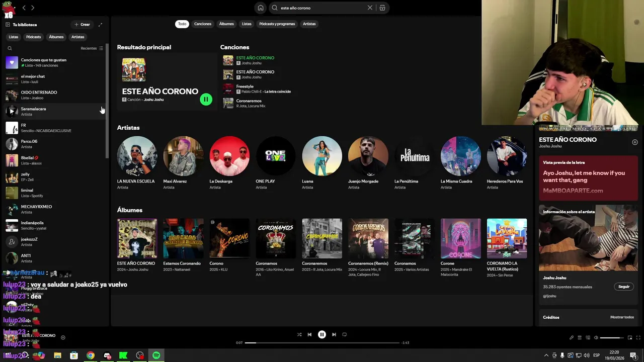Open lyrics preview card Vista previa de la letra

tap(588, 178)
